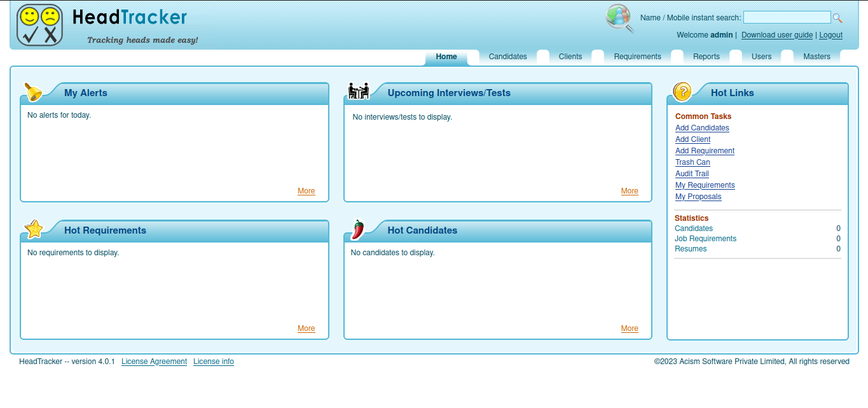The width and height of the screenshot is (868, 408).
Task: Open the Users tab
Action: [x=761, y=57]
